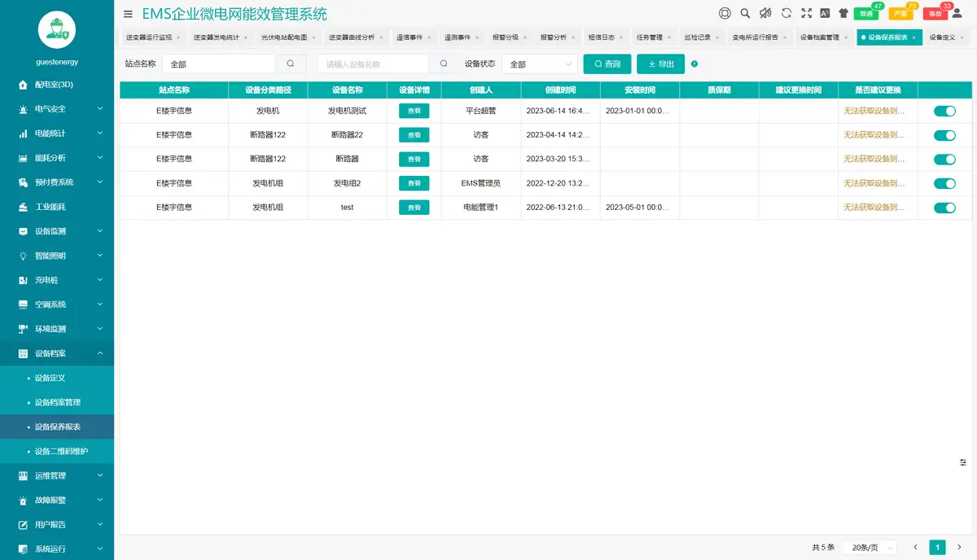Collapse the sidebar with the hamburger icon

point(128,13)
